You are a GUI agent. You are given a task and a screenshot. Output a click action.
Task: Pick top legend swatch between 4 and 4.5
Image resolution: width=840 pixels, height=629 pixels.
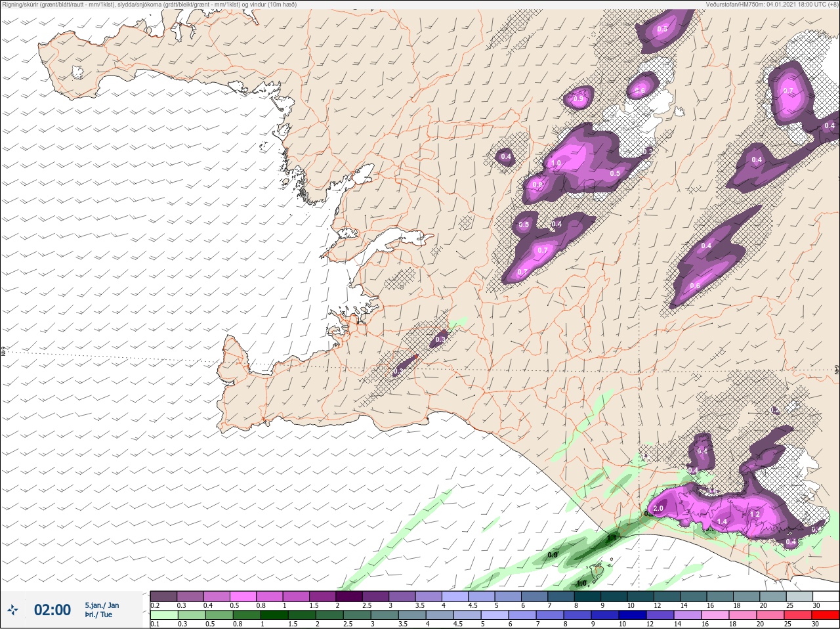pos(456,596)
